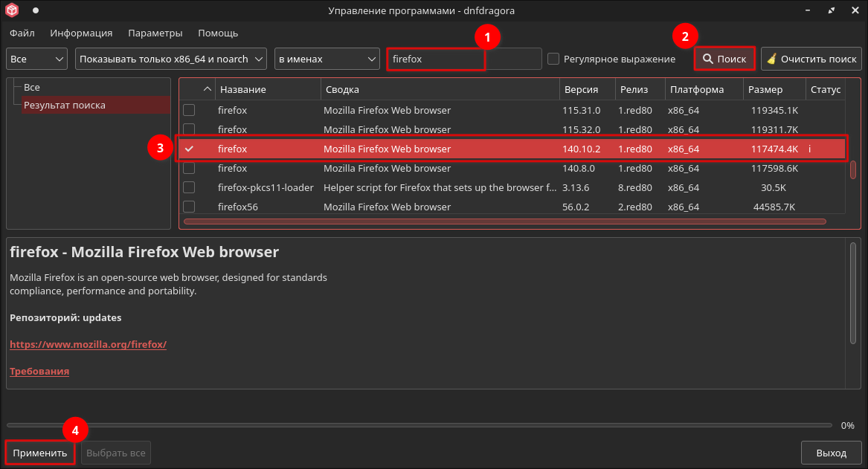
Task: Click the firefox56 name cell
Action: coord(238,207)
